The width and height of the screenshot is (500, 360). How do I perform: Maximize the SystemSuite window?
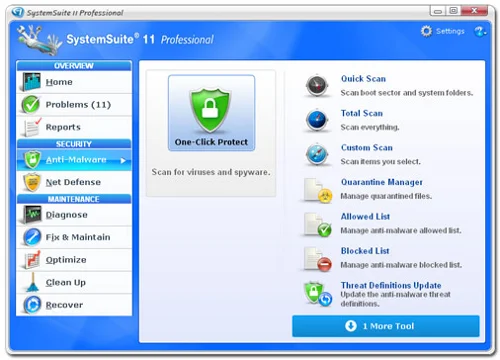coord(453,11)
